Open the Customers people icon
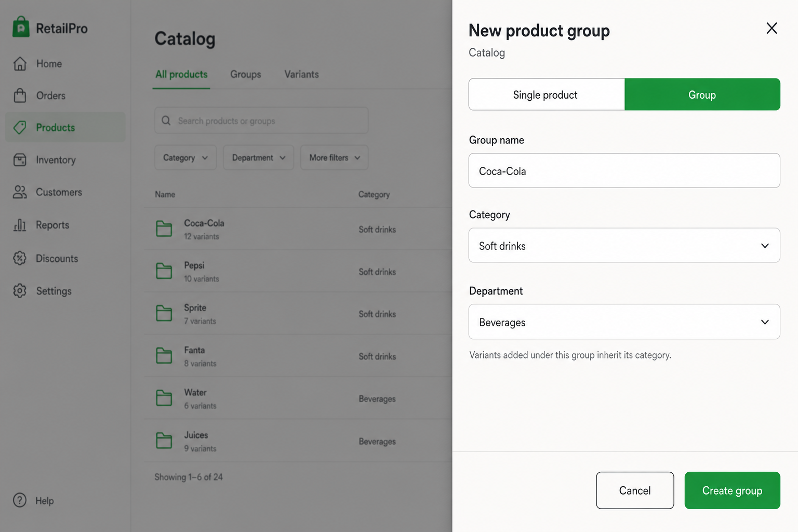Image resolution: width=798 pixels, height=532 pixels. click(20, 192)
